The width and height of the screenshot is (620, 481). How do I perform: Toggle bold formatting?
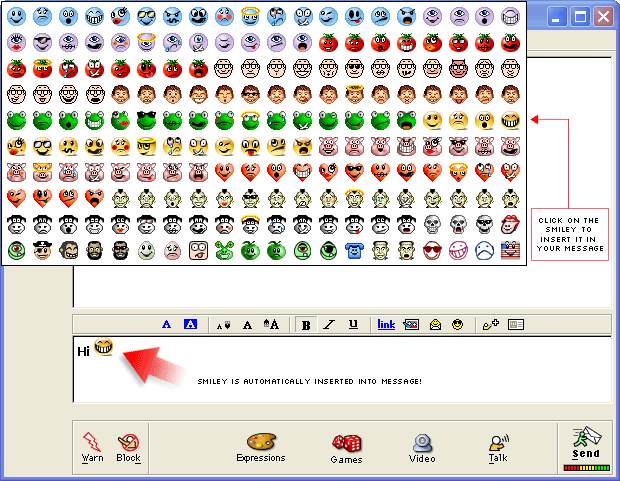[305, 324]
